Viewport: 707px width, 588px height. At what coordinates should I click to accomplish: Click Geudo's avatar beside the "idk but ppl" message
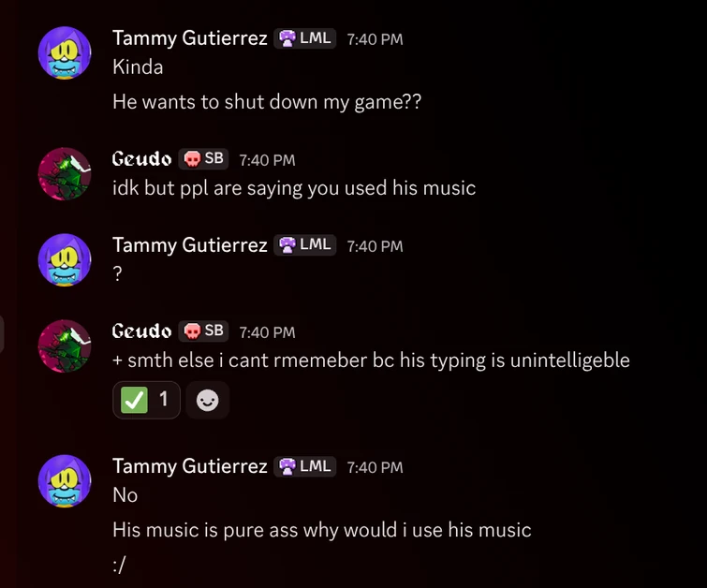pyautogui.click(x=65, y=173)
